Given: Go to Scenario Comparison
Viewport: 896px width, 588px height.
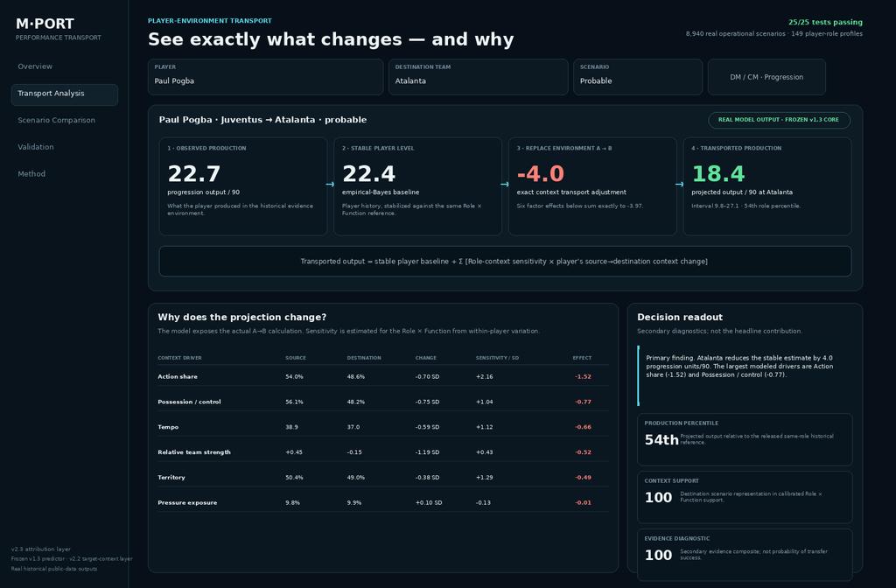Looking at the screenshot, I should [57, 120].
